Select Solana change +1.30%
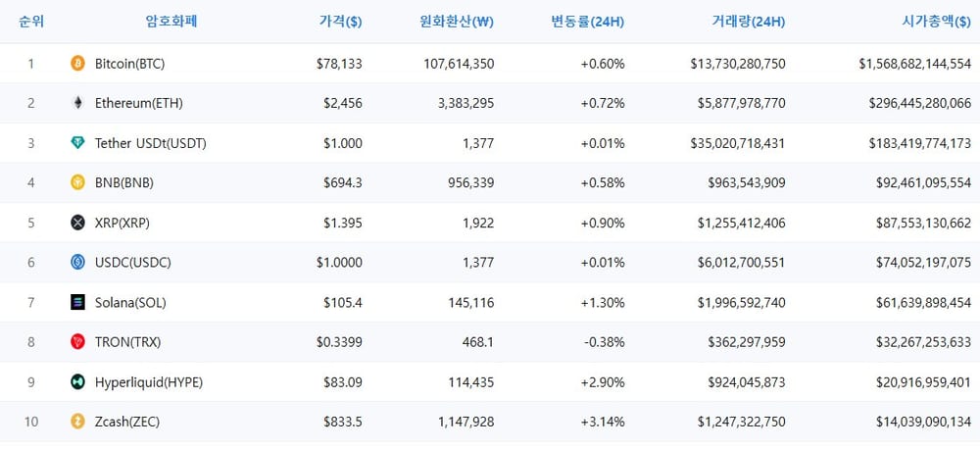Screen dimensions: 980x450 [x=603, y=303]
